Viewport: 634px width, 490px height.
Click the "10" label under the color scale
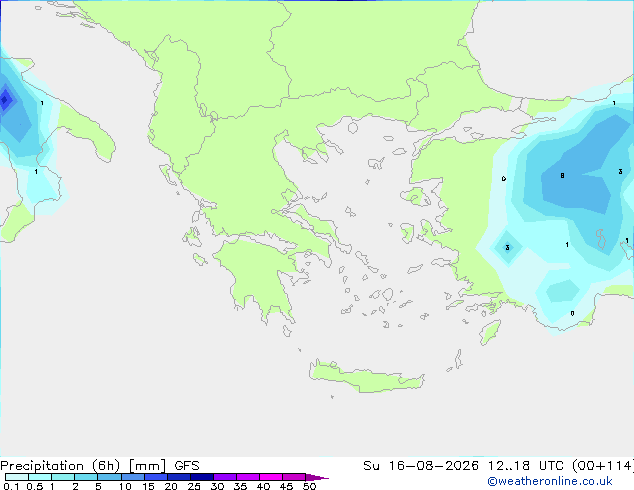point(125,486)
